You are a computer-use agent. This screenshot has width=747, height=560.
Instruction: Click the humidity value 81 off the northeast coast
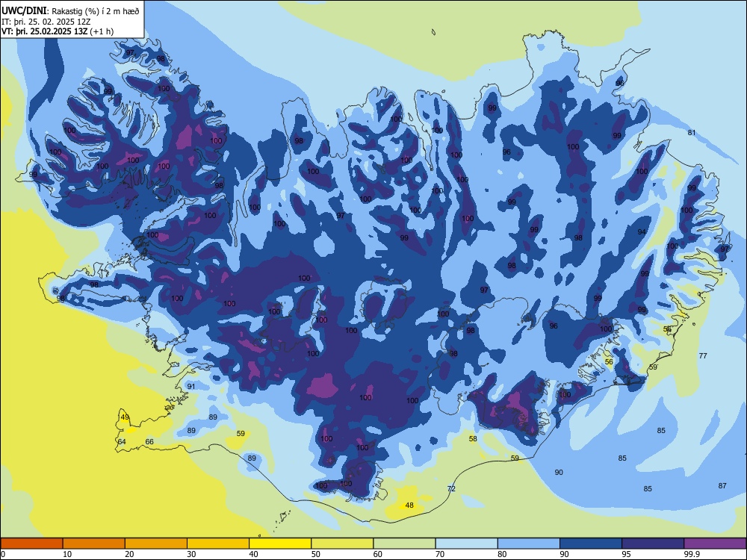692,132
